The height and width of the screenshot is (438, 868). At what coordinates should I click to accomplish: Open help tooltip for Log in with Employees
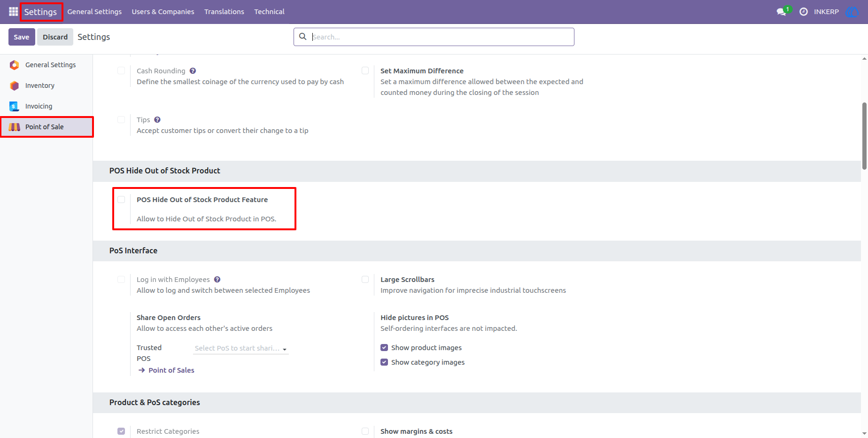click(x=217, y=280)
